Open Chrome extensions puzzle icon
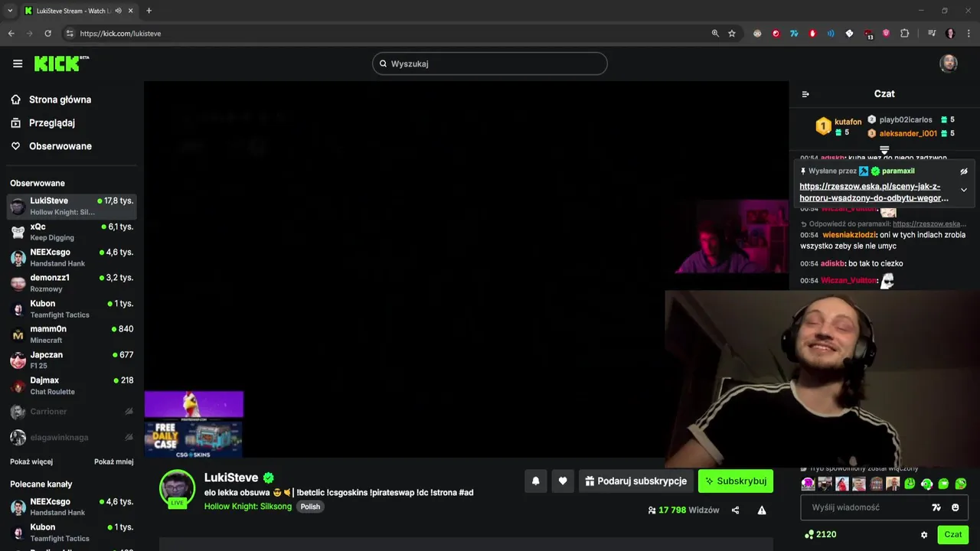Screen dimensions: 980x551 coord(905,34)
